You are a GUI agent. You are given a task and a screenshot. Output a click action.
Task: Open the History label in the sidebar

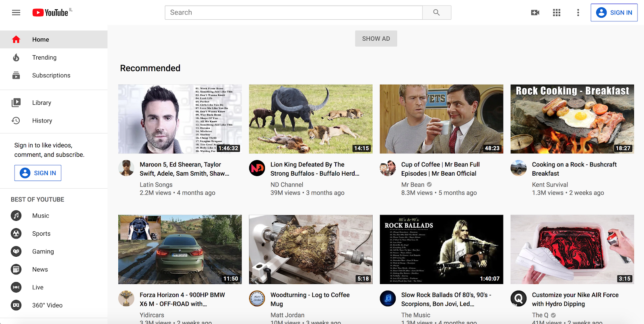click(x=42, y=120)
